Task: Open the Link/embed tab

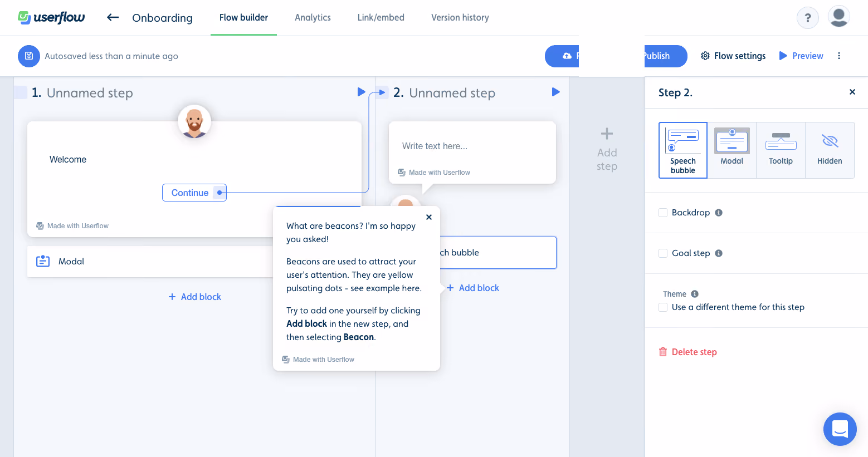Action: pos(381,18)
